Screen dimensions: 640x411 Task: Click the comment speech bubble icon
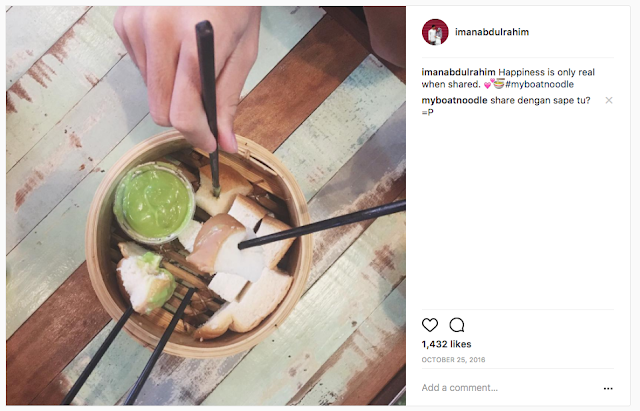457,325
